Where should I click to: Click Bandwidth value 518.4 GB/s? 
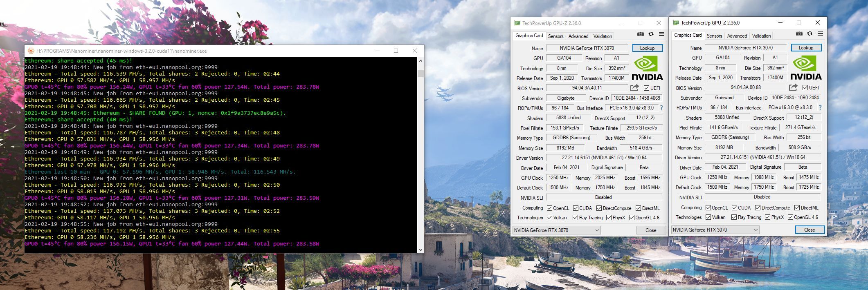point(641,148)
